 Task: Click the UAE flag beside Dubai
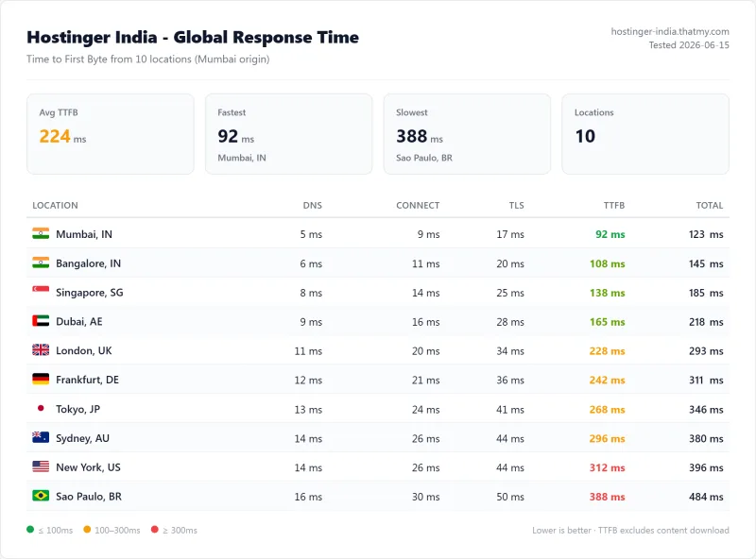(x=41, y=321)
